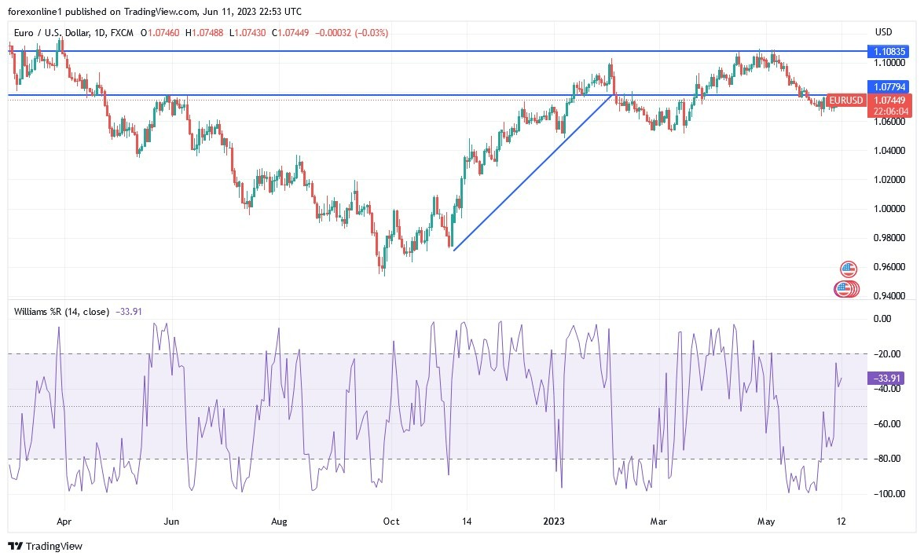Image resolution: width=924 pixels, height=560 pixels.
Task: Click the close value C1.07449 in legend
Action: point(292,32)
